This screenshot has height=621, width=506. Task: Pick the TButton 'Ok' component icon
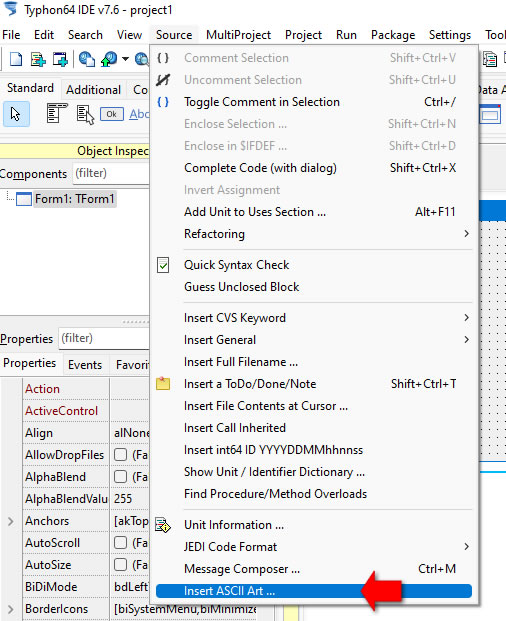pos(112,114)
